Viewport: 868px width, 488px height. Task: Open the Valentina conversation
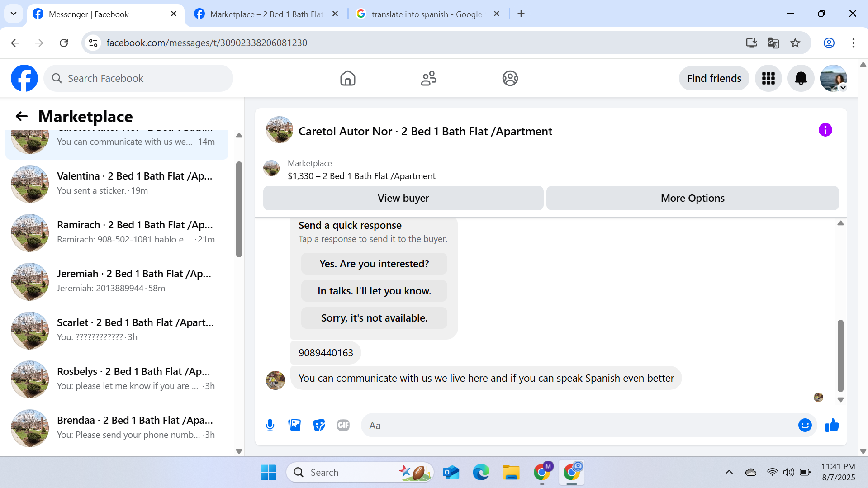point(117,184)
